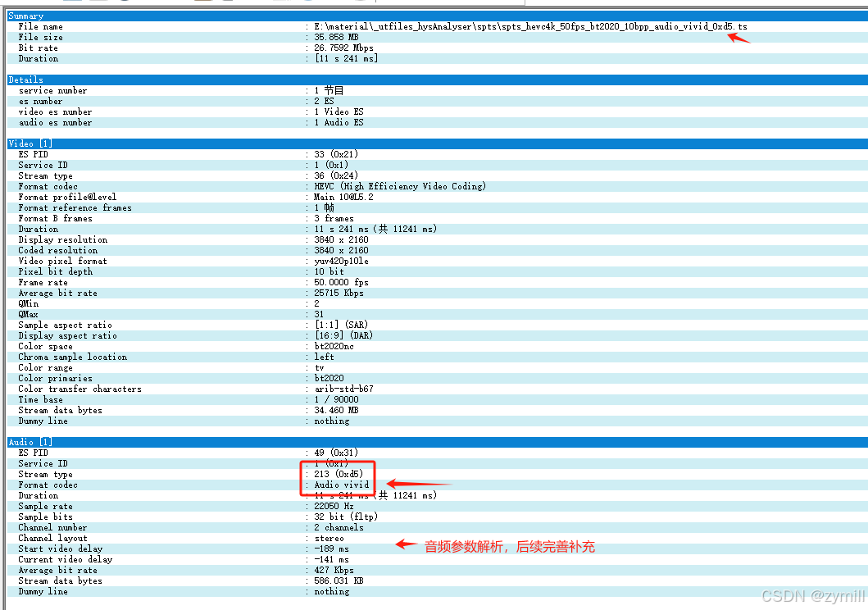Click the audio ES PID value 49 (0x31)
Image resolution: width=868 pixels, height=610 pixels.
coord(336,453)
